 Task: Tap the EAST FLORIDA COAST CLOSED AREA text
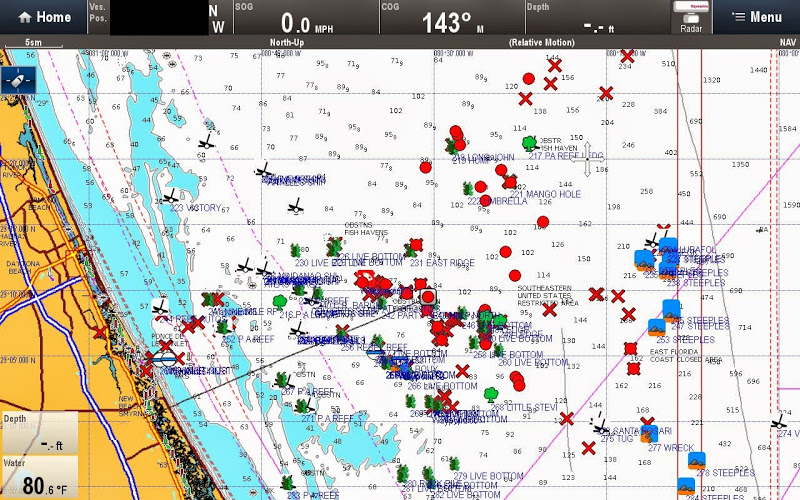tap(686, 356)
